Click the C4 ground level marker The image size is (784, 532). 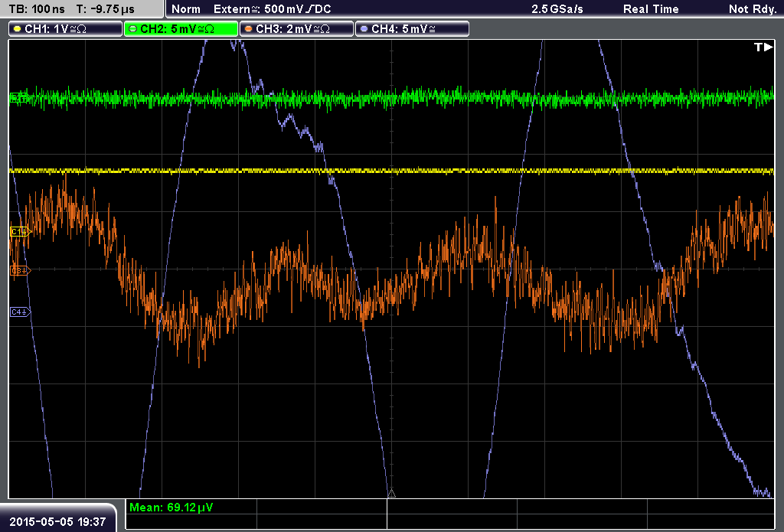click(x=21, y=312)
